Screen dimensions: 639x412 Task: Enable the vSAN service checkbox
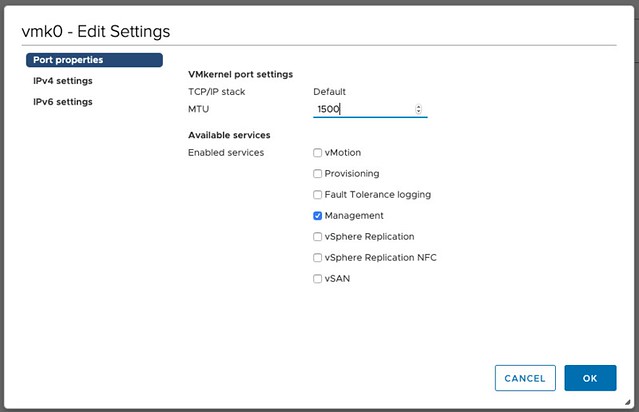click(x=317, y=279)
